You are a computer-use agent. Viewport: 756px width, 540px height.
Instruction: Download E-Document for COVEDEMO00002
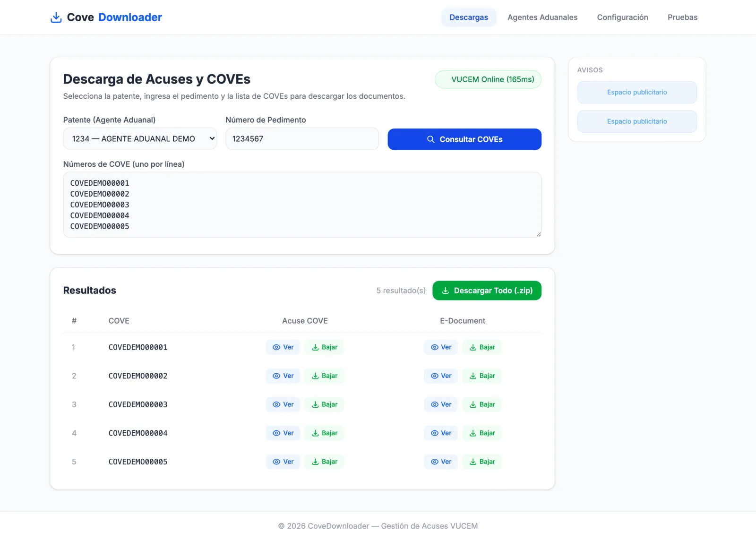coord(482,376)
